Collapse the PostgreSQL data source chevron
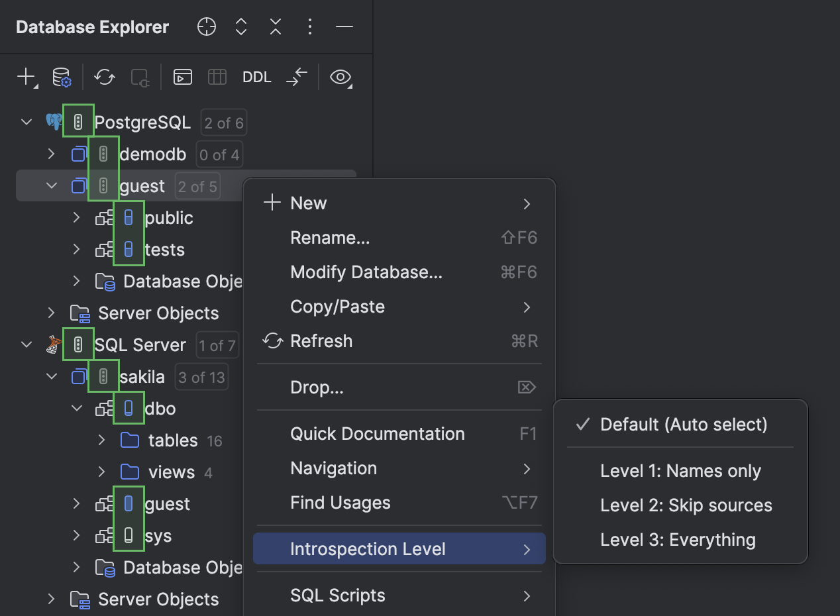840x616 pixels. (x=25, y=122)
